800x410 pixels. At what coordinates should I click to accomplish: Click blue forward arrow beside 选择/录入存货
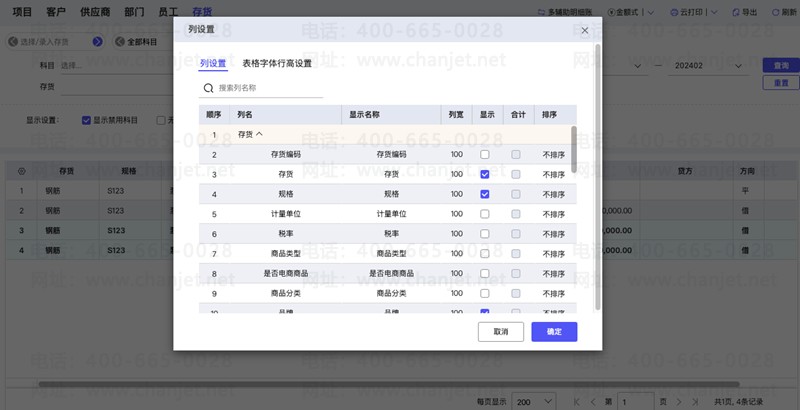click(x=97, y=42)
